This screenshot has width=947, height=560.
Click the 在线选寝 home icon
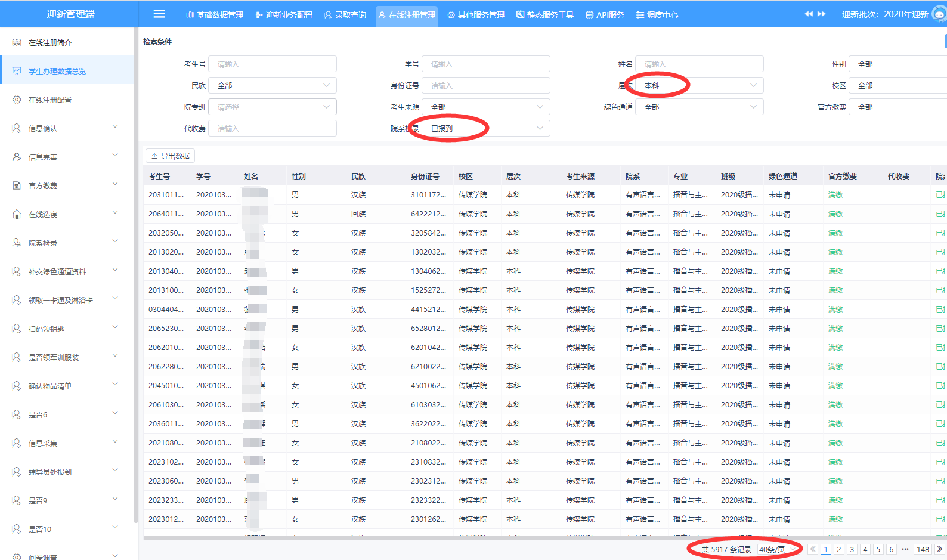(x=17, y=214)
